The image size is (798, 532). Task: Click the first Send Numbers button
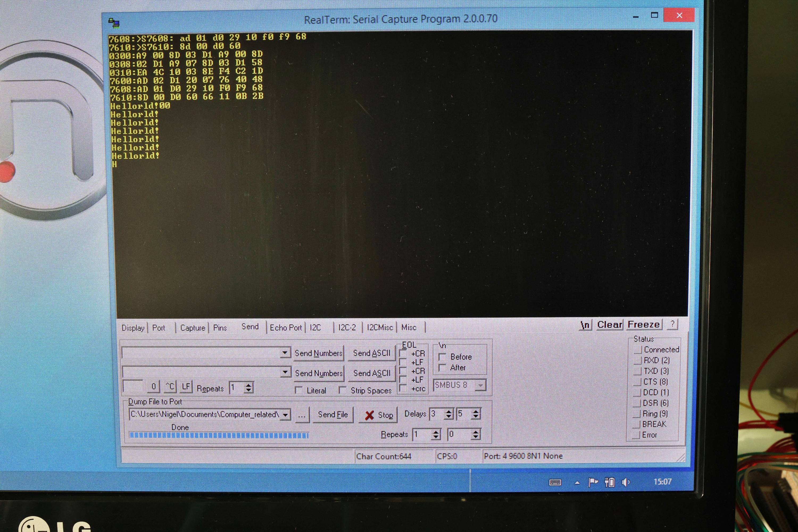(x=319, y=353)
